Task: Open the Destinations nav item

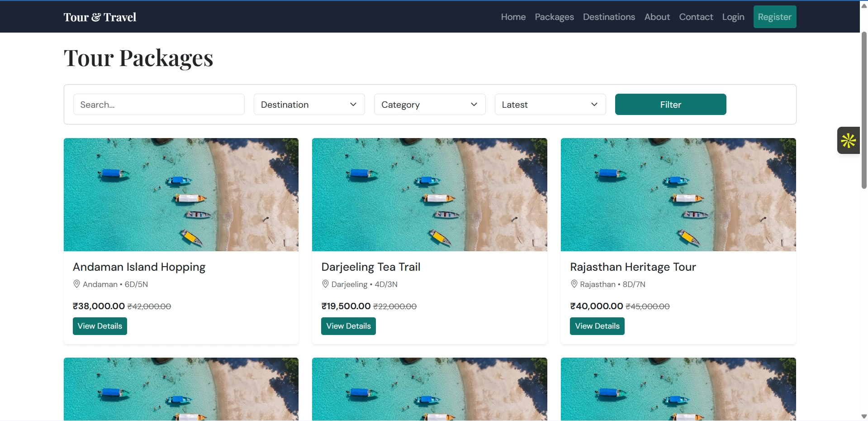Action: click(x=609, y=17)
